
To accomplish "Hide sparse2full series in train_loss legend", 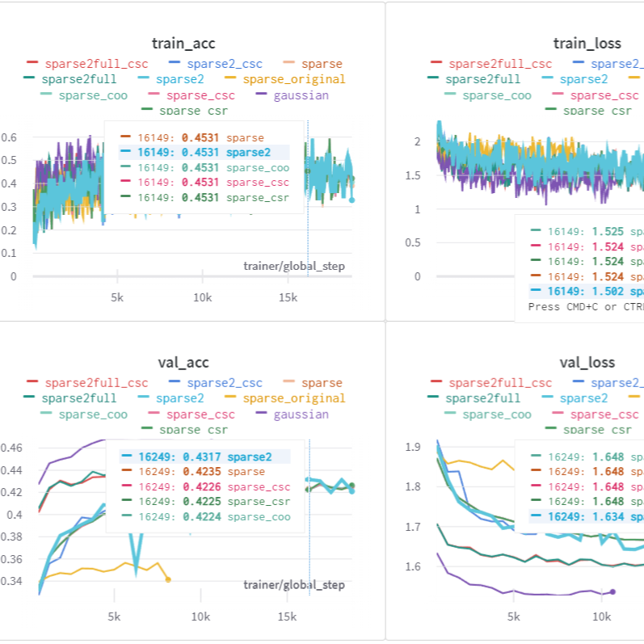I will [x=483, y=79].
